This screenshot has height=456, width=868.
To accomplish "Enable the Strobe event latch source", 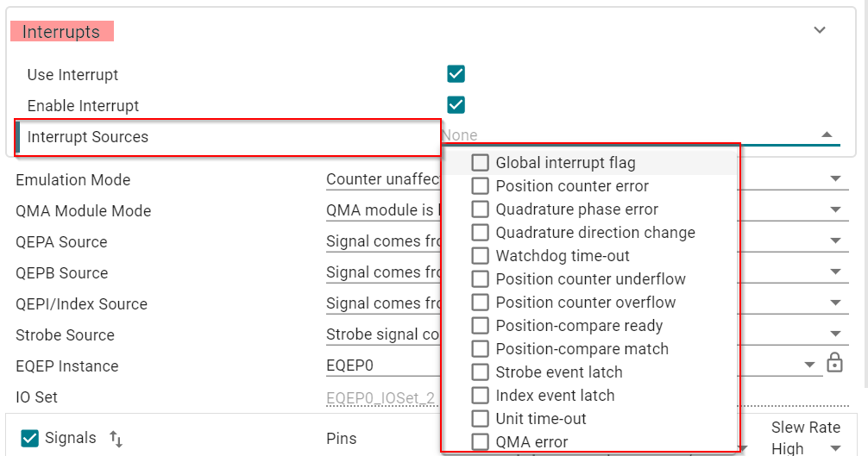I will point(481,372).
